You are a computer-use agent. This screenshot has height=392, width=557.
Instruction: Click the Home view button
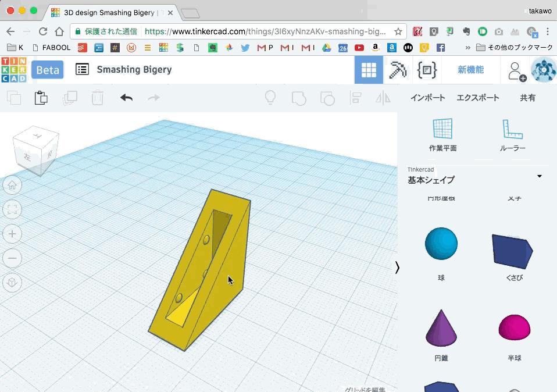pyautogui.click(x=12, y=185)
